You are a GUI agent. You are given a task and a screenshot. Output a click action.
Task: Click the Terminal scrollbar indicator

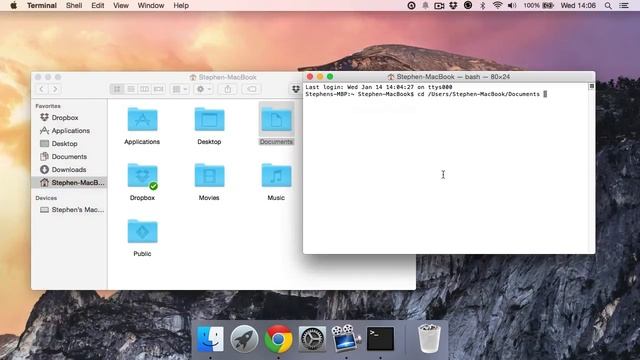(591, 87)
